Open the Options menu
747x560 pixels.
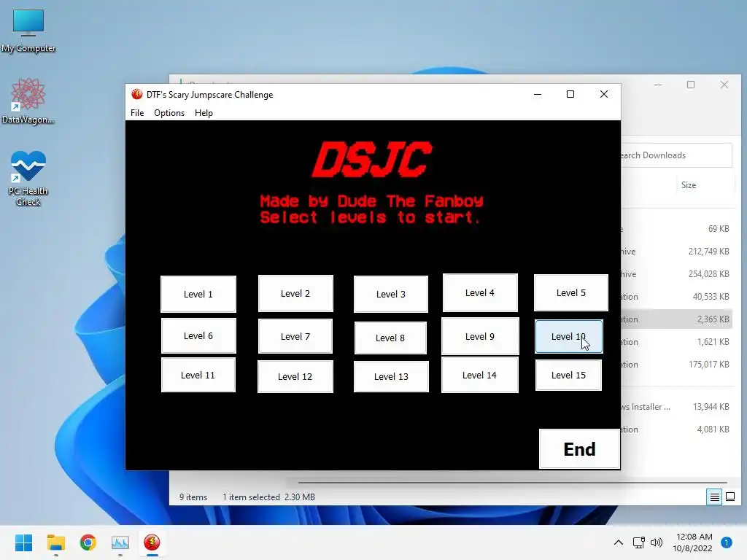(169, 113)
